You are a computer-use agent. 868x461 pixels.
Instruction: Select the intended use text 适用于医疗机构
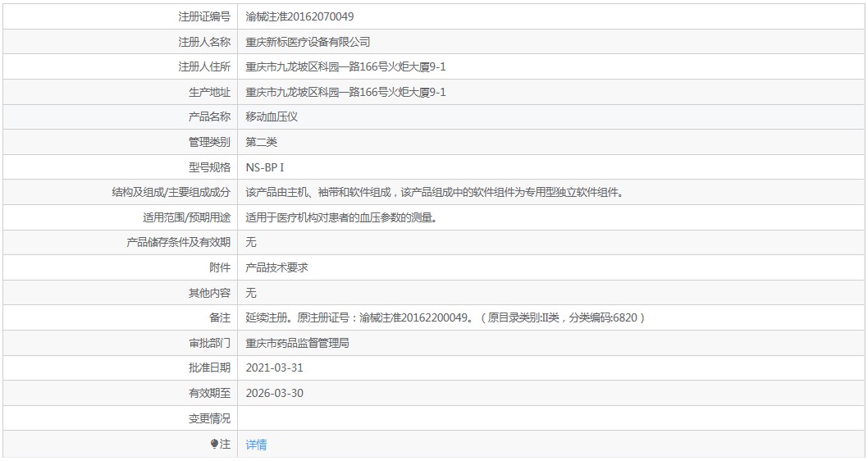[x=341, y=217]
